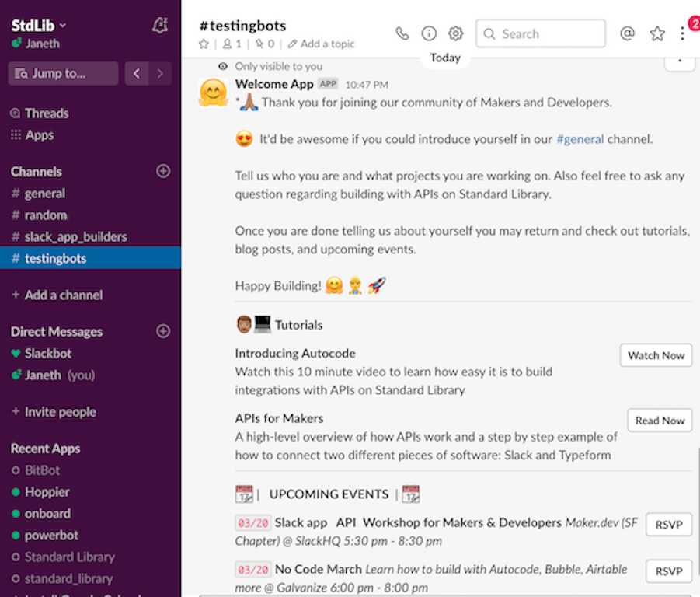Show channel details info icon
700x597 pixels.
coord(429,33)
